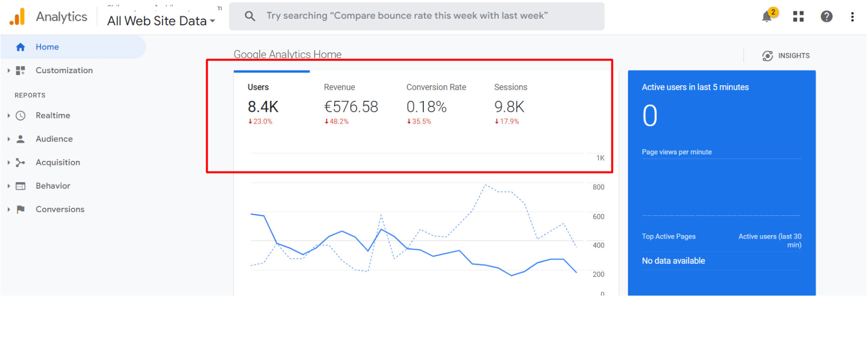This screenshot has height=340, width=868.
Task: Click the Acquisition icon in sidebar
Action: tap(21, 162)
